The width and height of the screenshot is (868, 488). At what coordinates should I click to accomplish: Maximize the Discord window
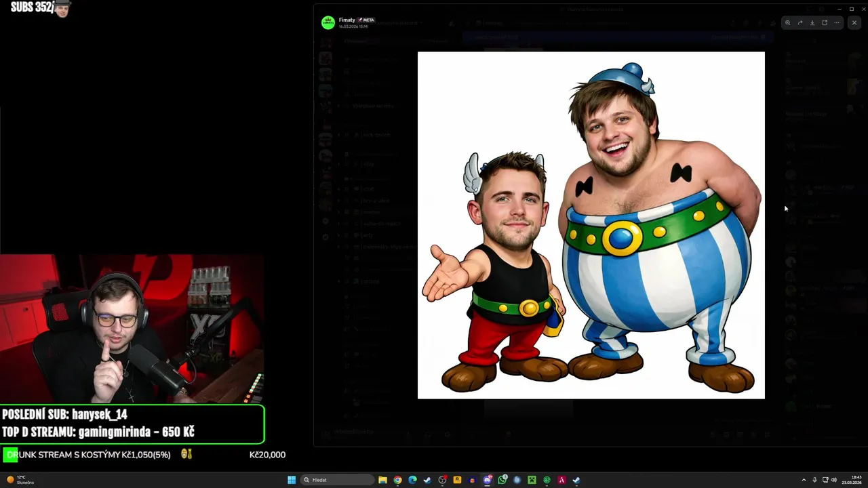(852, 9)
